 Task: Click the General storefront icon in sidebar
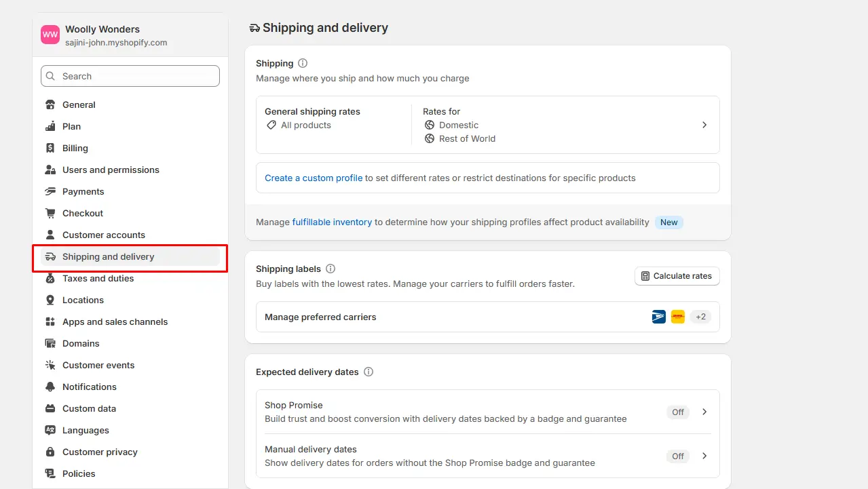(50, 104)
